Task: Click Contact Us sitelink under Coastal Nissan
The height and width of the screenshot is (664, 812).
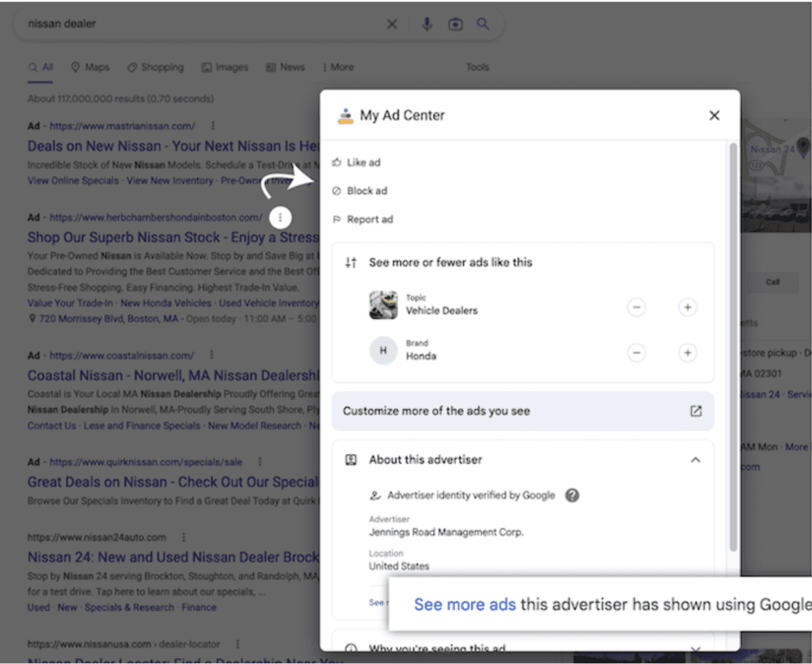Action: (51, 426)
